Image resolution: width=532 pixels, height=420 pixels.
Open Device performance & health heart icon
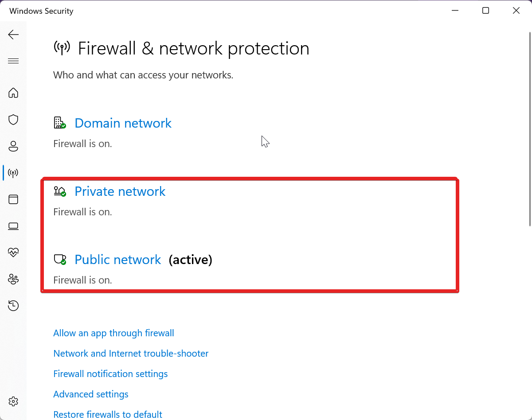13,253
